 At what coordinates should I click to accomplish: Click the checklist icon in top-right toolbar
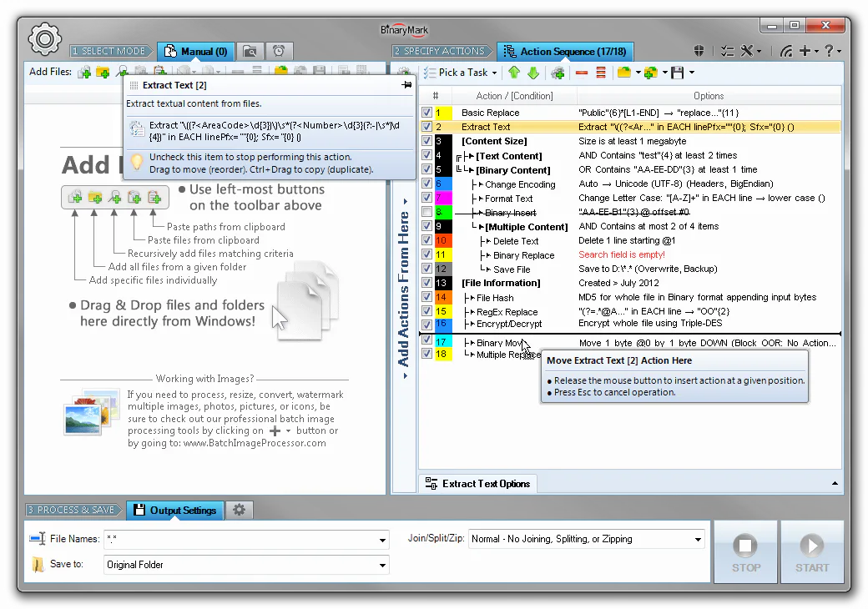coord(728,51)
